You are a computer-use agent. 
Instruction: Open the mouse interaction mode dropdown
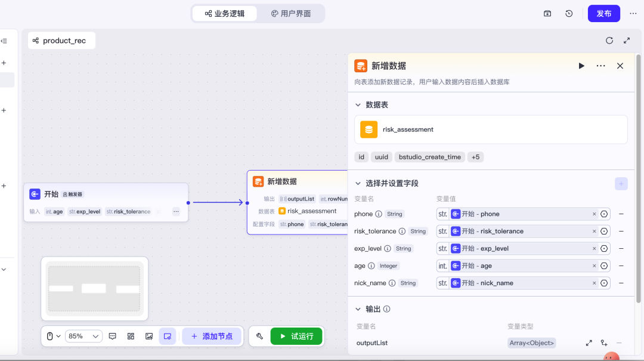coord(54,337)
